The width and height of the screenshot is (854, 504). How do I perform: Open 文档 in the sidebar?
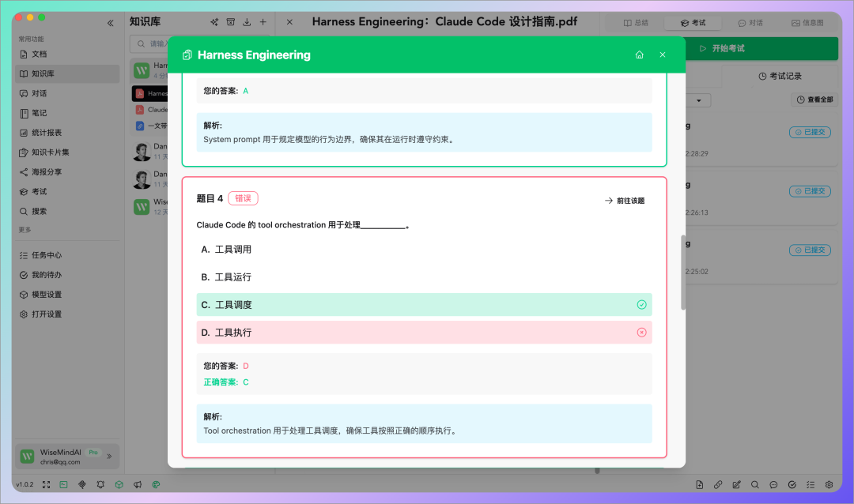(x=67, y=54)
